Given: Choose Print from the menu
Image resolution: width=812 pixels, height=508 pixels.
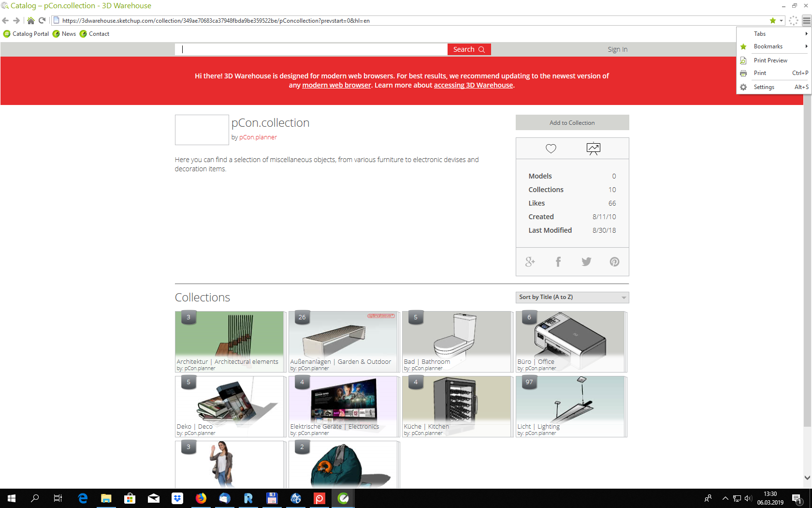Looking at the screenshot, I should coord(773,73).
